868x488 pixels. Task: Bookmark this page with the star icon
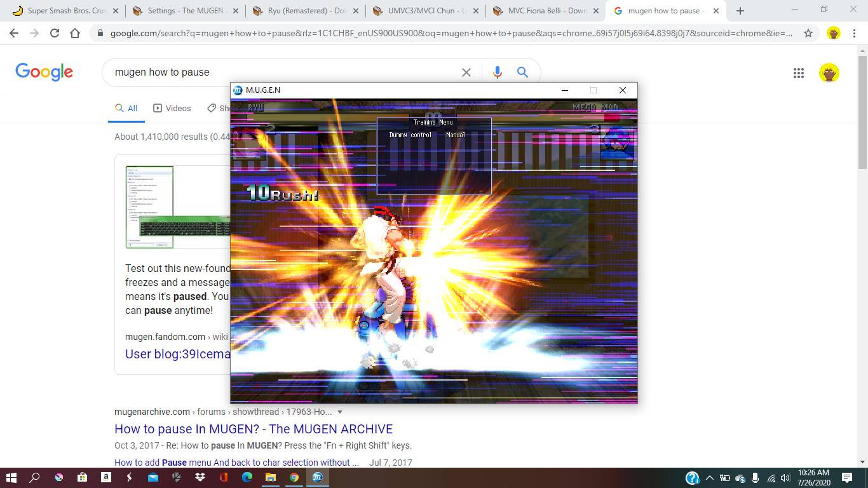808,33
